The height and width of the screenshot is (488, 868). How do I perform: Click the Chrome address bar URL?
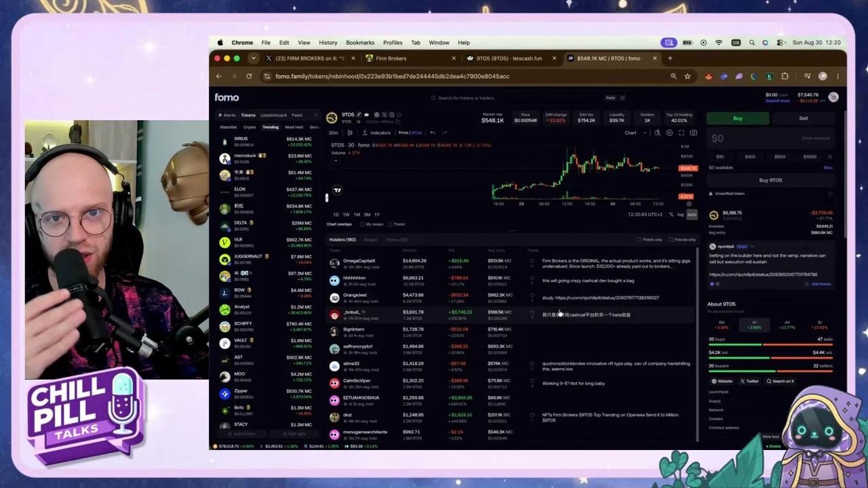392,77
